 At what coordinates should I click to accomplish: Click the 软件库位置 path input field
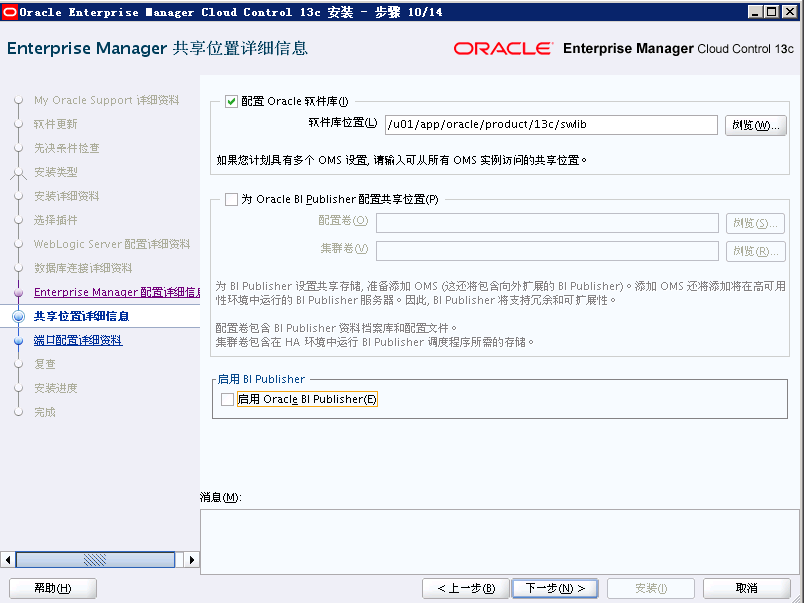(x=551, y=125)
